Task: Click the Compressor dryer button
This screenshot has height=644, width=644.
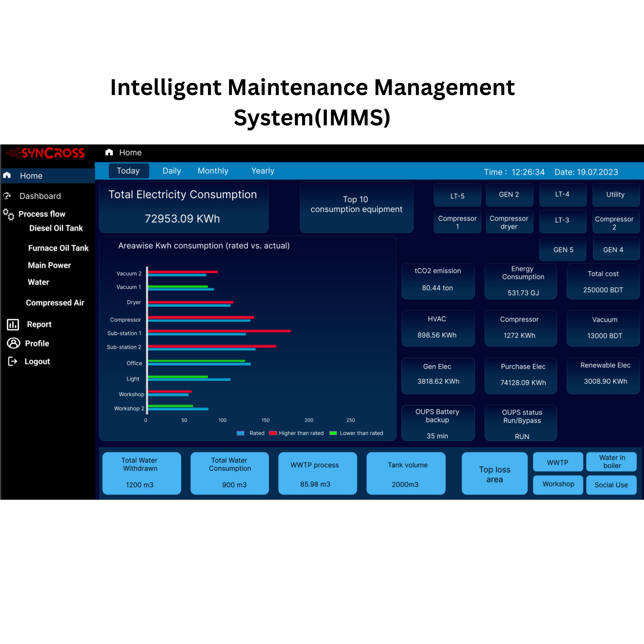Action: (509, 222)
